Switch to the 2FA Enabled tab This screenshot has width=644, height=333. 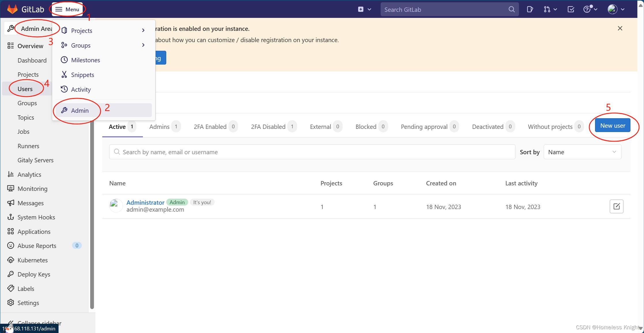[210, 127]
